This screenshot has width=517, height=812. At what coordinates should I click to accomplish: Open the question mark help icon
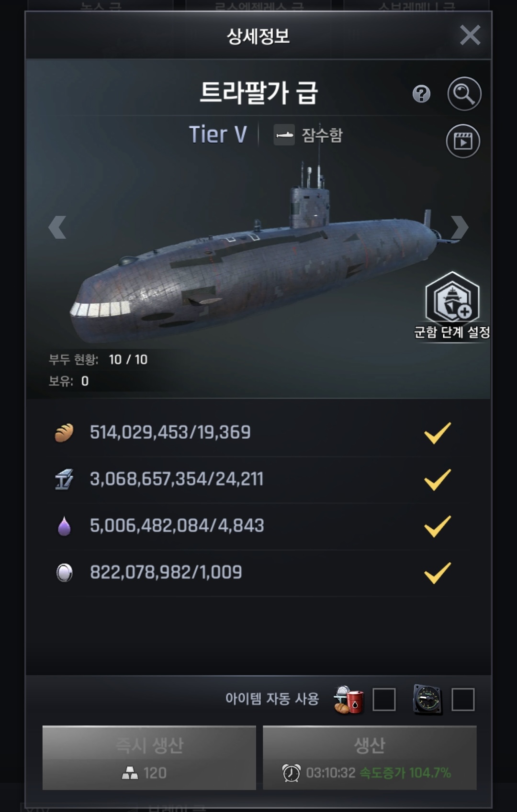(x=421, y=94)
